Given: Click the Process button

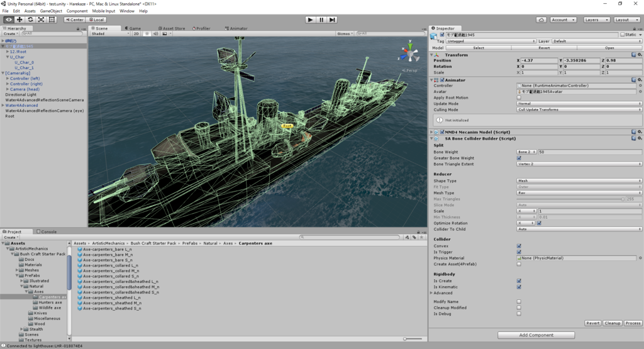Looking at the screenshot, I should 633,323.
